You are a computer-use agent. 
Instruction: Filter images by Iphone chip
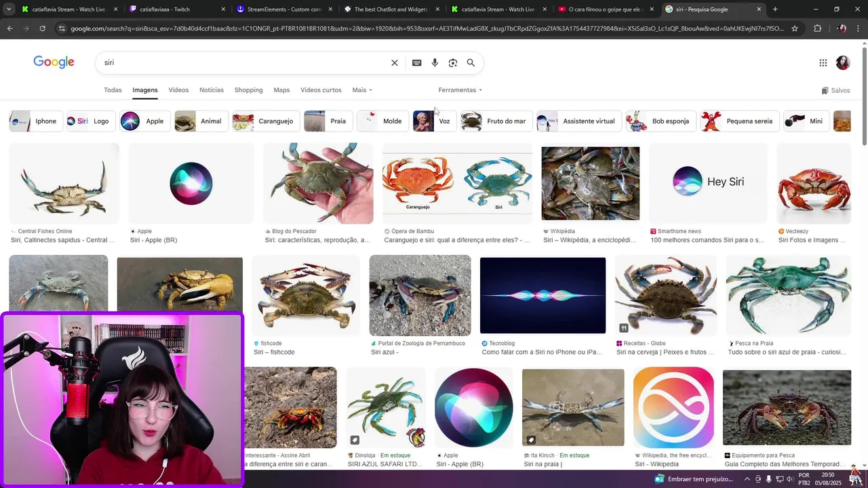35,121
